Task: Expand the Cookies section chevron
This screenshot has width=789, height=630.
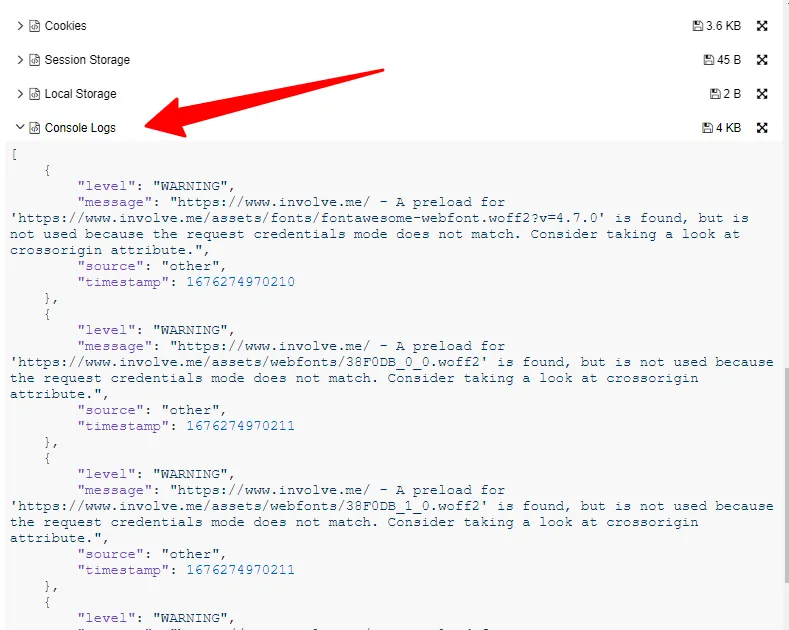Action: [20, 26]
